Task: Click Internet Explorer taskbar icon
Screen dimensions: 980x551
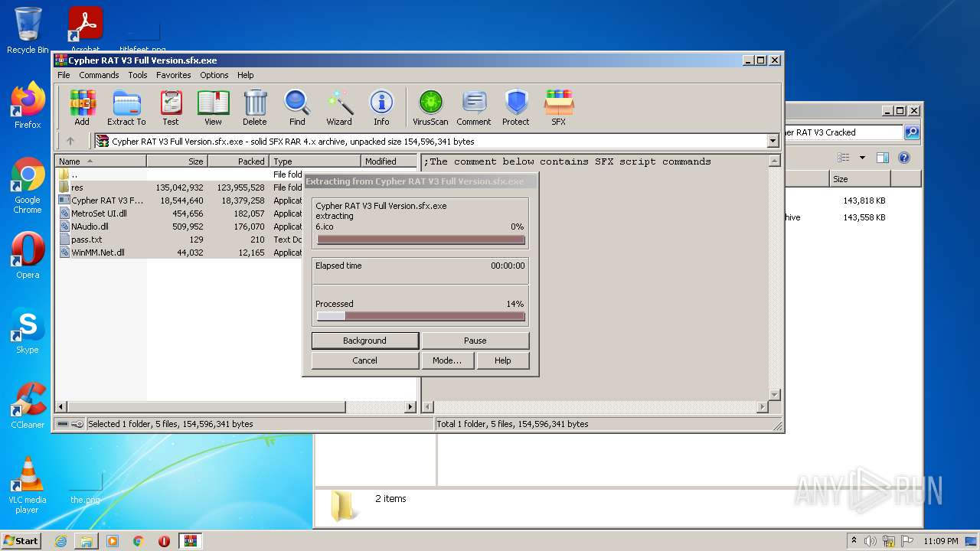Action: pos(60,541)
